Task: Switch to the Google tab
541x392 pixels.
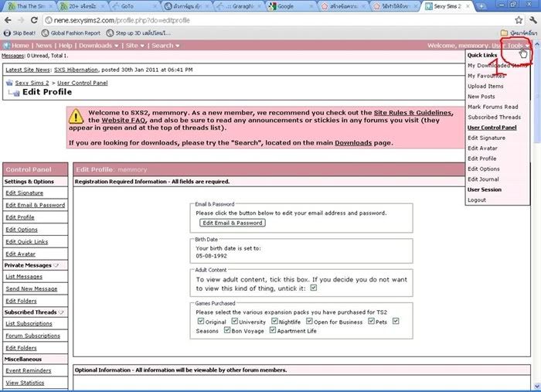Action: pos(289,6)
